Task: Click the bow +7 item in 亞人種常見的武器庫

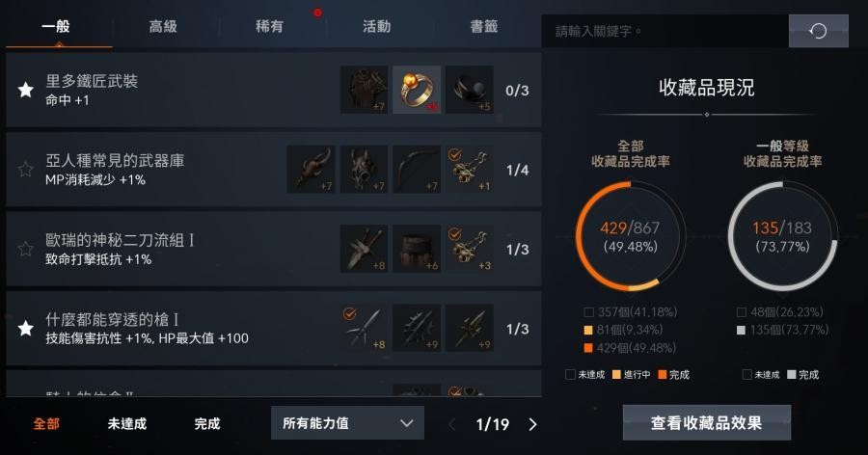Action: click(x=417, y=170)
